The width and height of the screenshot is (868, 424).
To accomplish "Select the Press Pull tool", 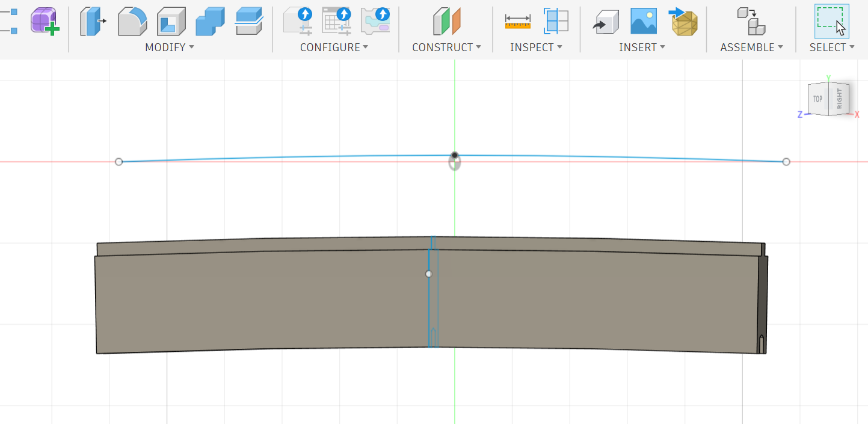I will pyautogui.click(x=93, y=21).
